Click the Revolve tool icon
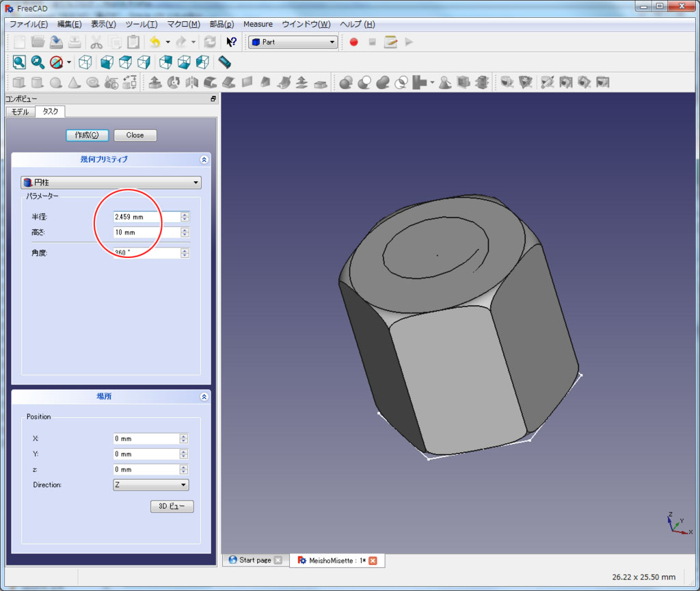 click(x=173, y=82)
